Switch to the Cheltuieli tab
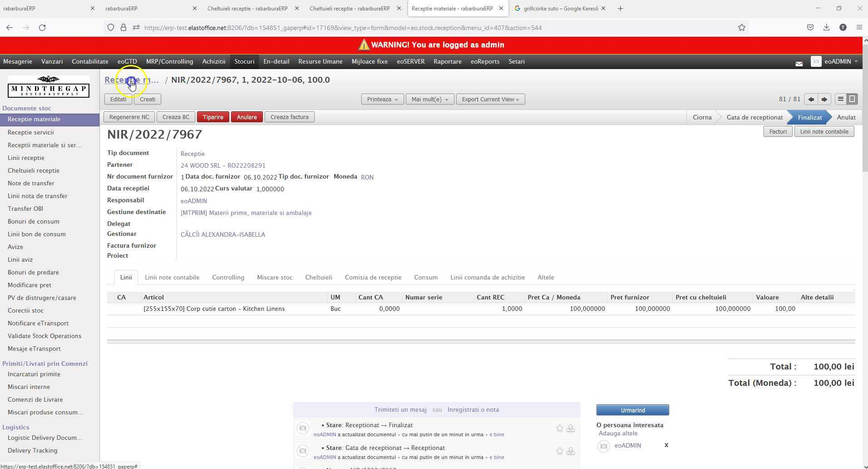 (x=318, y=278)
